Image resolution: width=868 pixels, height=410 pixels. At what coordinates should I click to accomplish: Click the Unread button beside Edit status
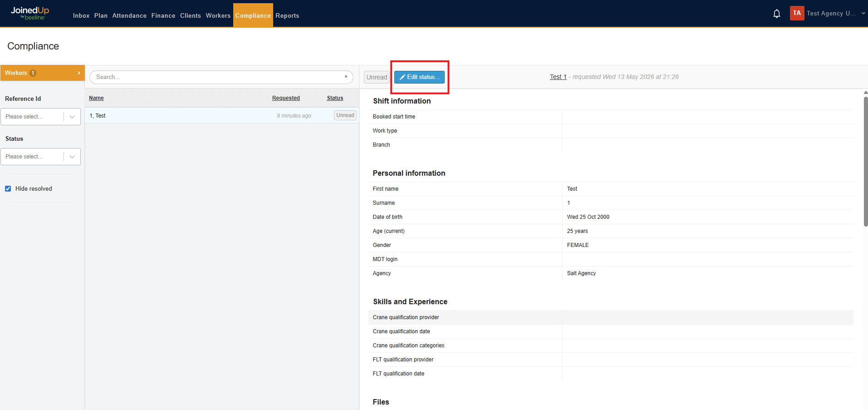(x=377, y=77)
